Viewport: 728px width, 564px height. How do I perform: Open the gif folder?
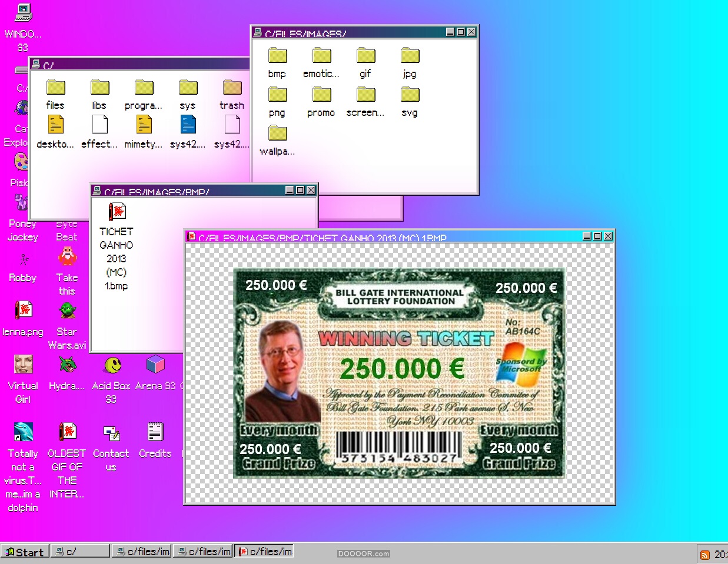(x=365, y=55)
